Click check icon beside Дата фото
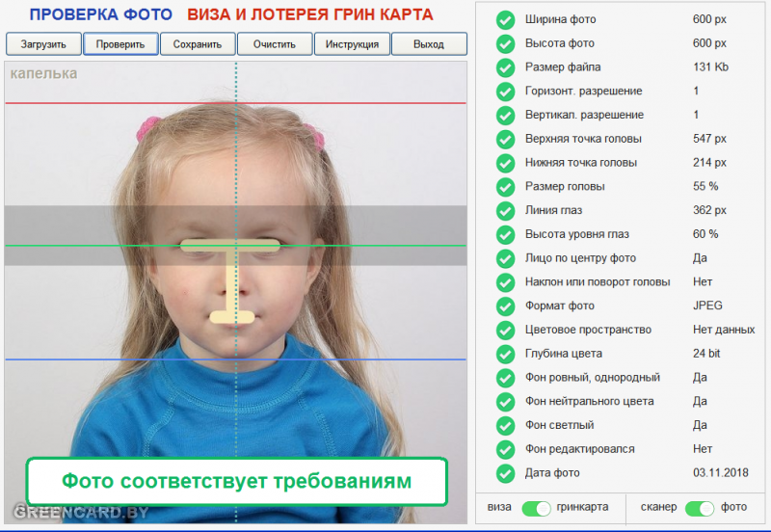Screen dimensions: 771x532 pos(505,473)
